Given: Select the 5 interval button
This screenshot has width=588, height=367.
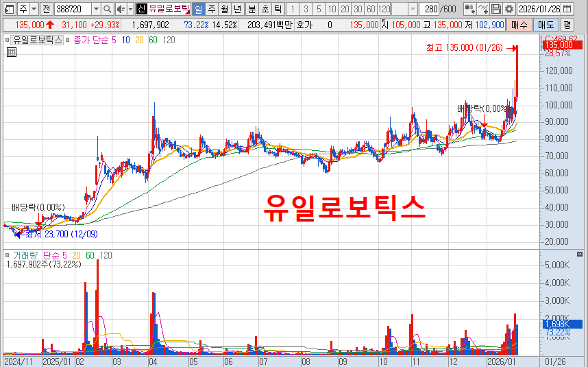Looking at the screenshot, I should coord(319,9).
